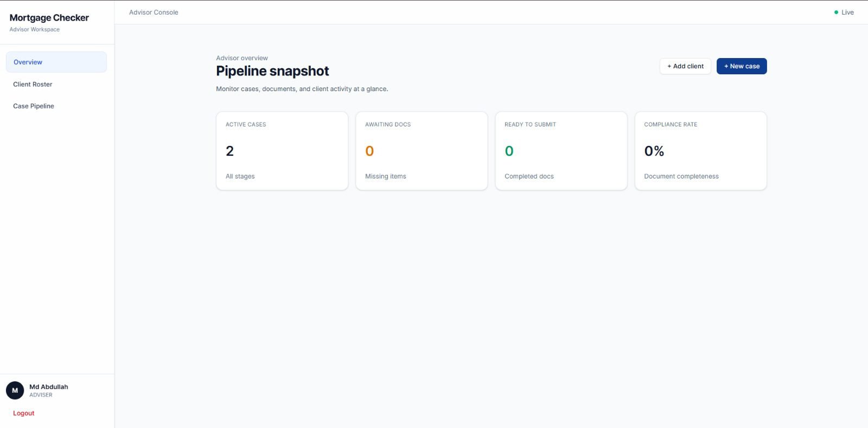Click the orange Awaiting Docs count

(369, 151)
